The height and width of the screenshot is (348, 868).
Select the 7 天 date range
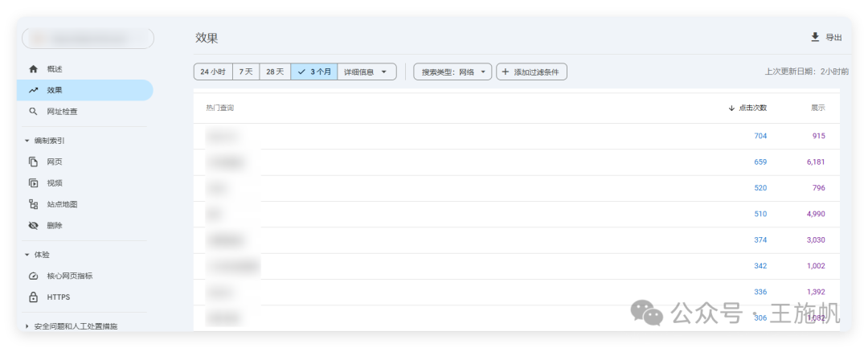tap(246, 72)
